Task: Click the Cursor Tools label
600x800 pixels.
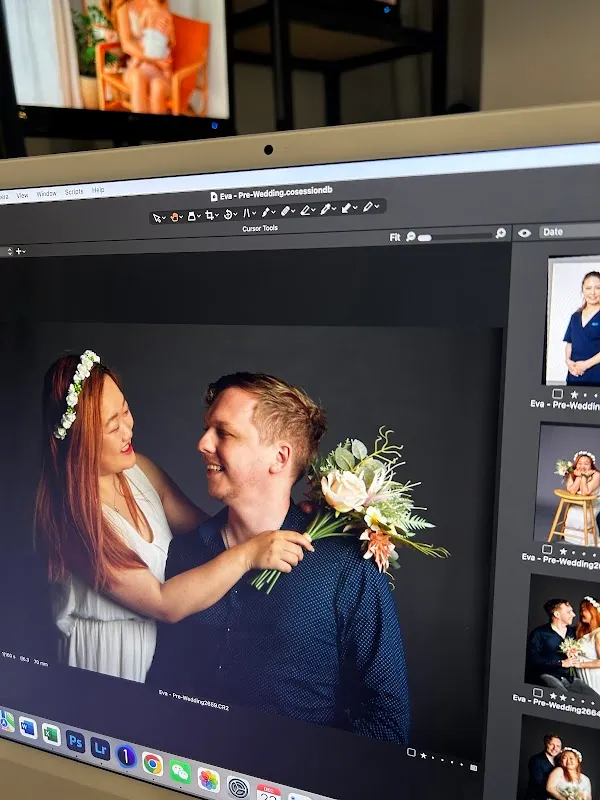Action: (x=260, y=228)
